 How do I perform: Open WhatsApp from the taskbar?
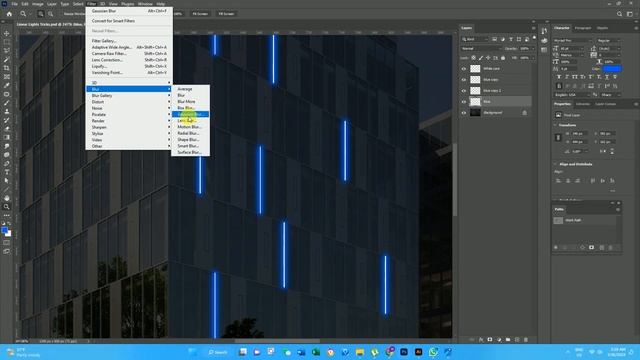[433, 352]
